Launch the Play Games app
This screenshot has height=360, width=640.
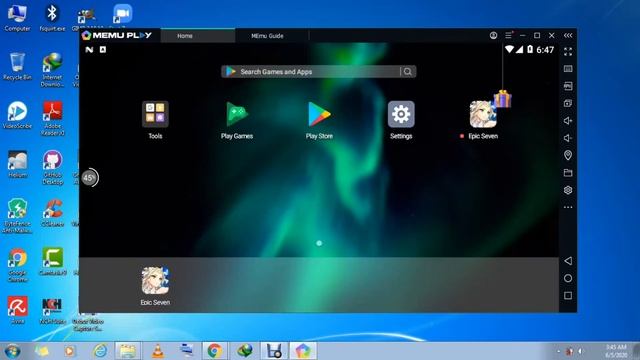[237, 114]
